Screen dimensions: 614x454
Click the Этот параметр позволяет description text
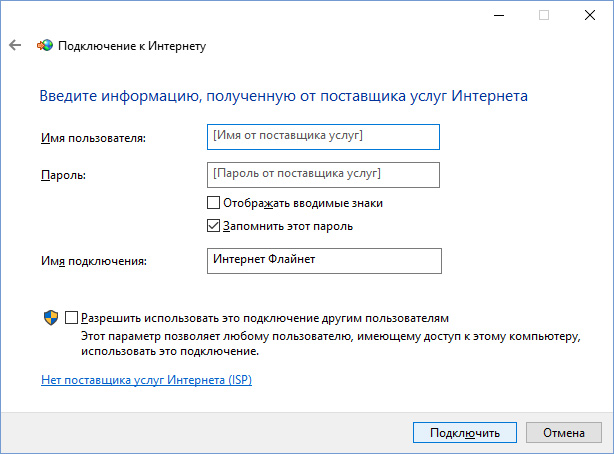tap(330, 344)
